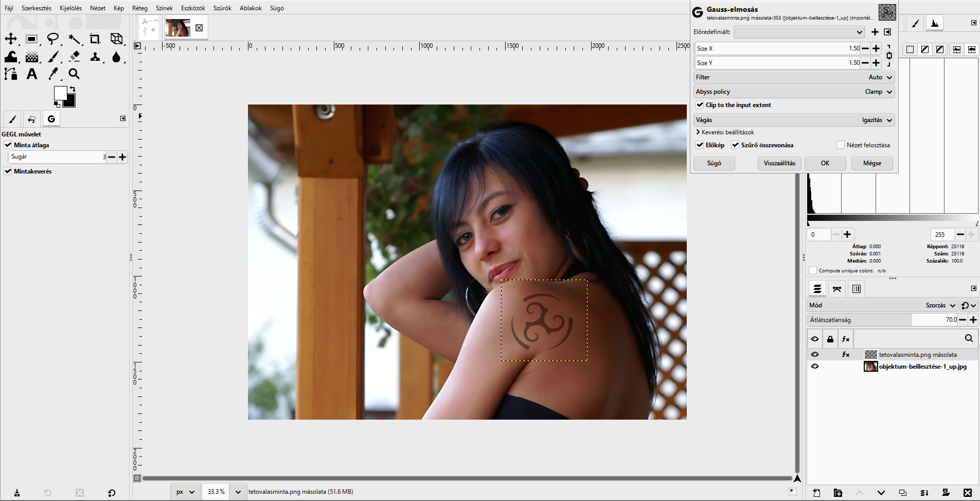
Task: Select the Color Picker eyedropper tool
Action: (53, 74)
